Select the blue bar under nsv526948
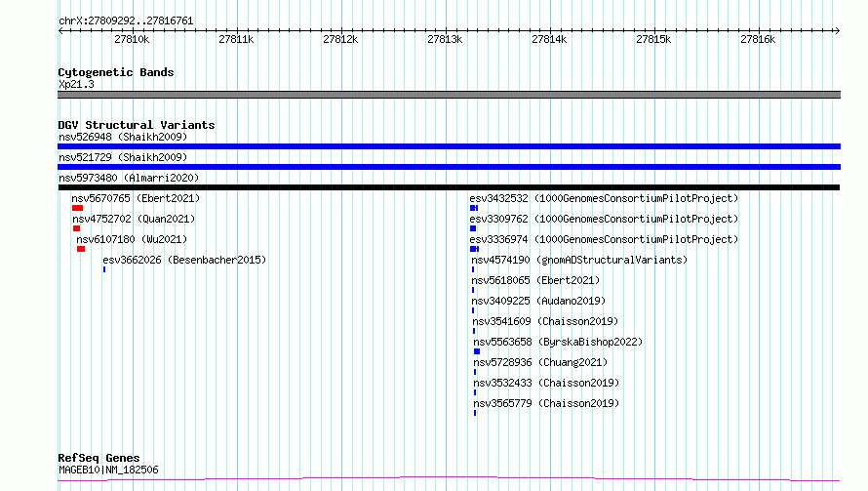Image resolution: width=868 pixels, height=491 pixels. pos(449,146)
